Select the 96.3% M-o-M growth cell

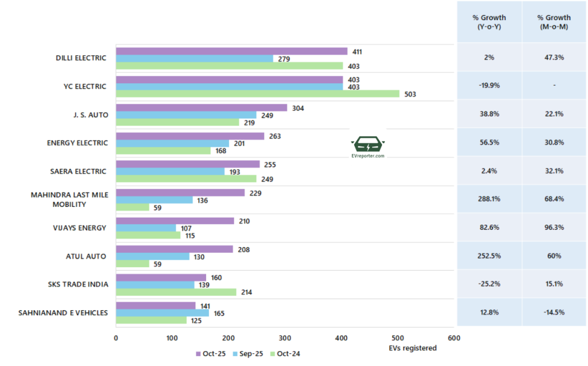click(552, 228)
